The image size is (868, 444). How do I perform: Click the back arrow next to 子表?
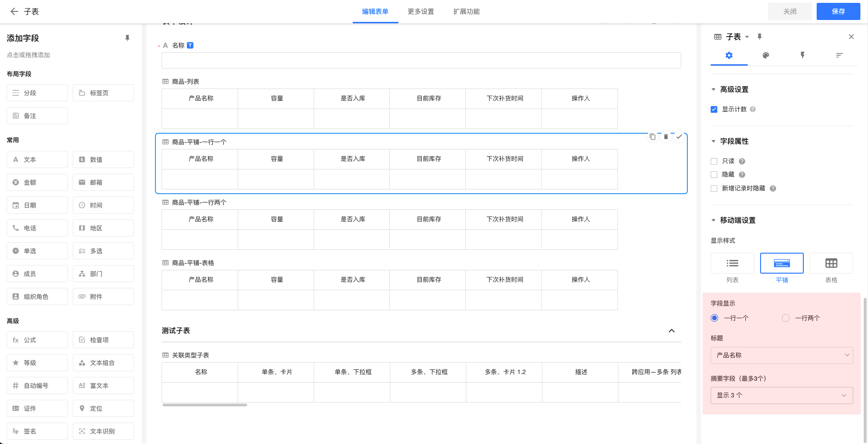tap(14, 11)
